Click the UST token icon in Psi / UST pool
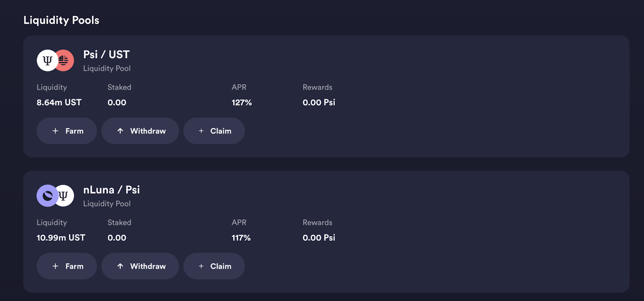This screenshot has height=301, width=644. coord(66,60)
